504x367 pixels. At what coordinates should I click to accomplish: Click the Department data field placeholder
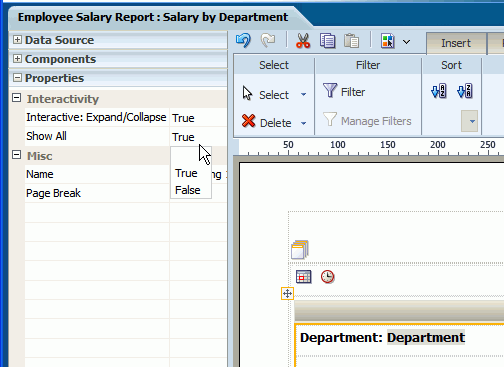(x=426, y=337)
